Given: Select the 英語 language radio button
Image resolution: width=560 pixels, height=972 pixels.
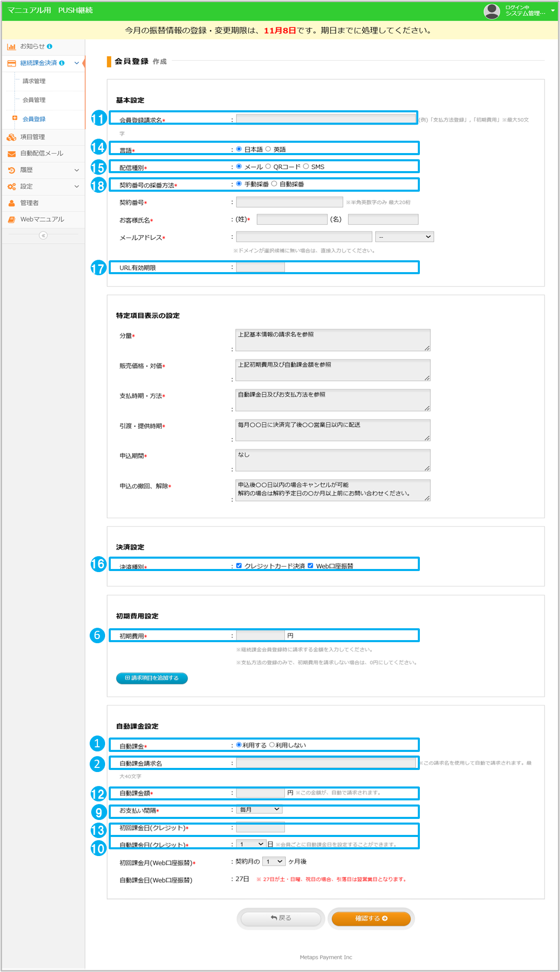Looking at the screenshot, I should point(268,149).
